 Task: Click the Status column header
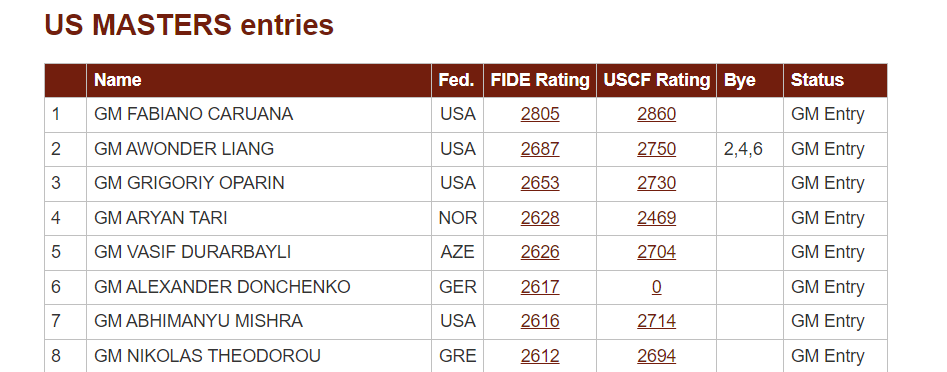click(817, 80)
